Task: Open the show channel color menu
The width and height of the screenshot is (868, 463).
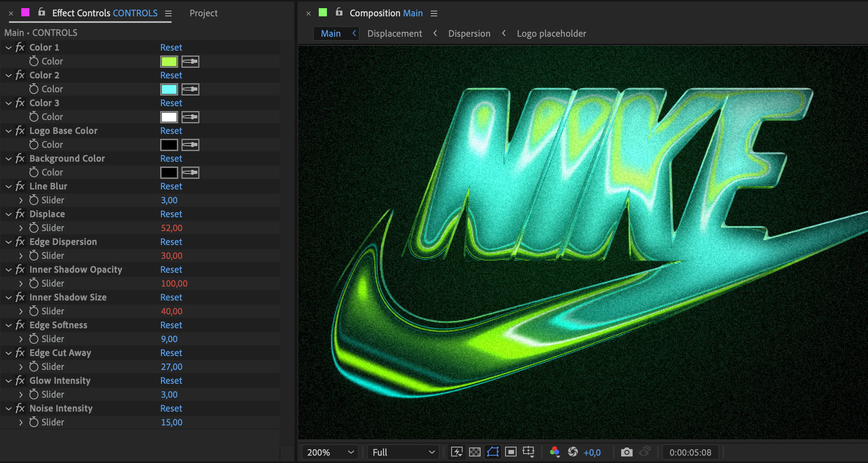Action: pos(555,452)
